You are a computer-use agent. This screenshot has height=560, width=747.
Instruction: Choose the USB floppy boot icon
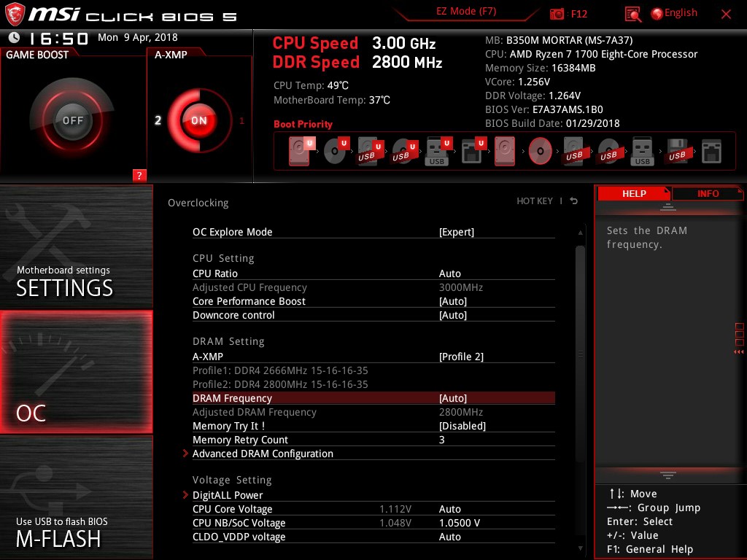677,151
